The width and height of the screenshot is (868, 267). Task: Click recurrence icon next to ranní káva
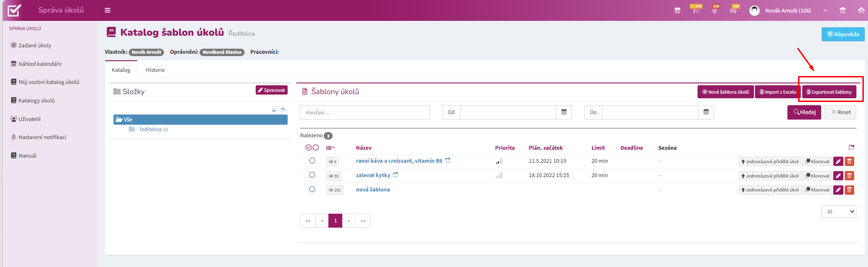pyautogui.click(x=448, y=160)
